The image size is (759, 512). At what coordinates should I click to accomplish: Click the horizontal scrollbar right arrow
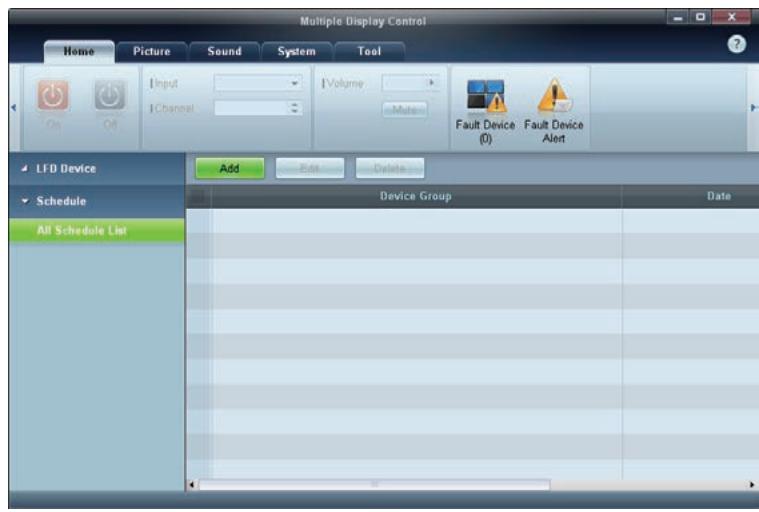(752, 484)
